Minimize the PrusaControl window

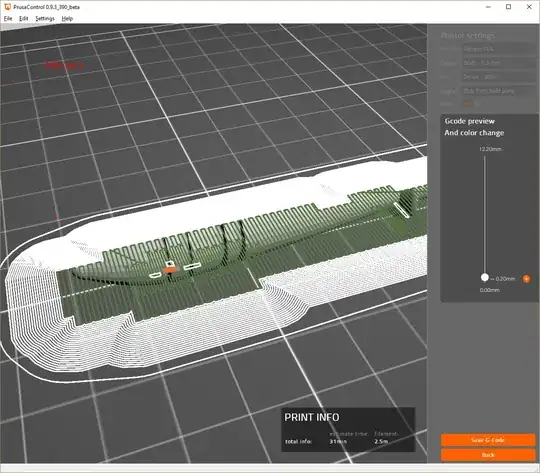(x=488, y=7)
